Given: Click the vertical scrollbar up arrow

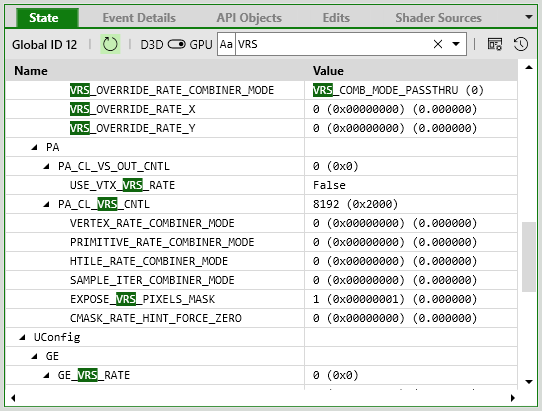Looking at the screenshot, I should point(529,67).
